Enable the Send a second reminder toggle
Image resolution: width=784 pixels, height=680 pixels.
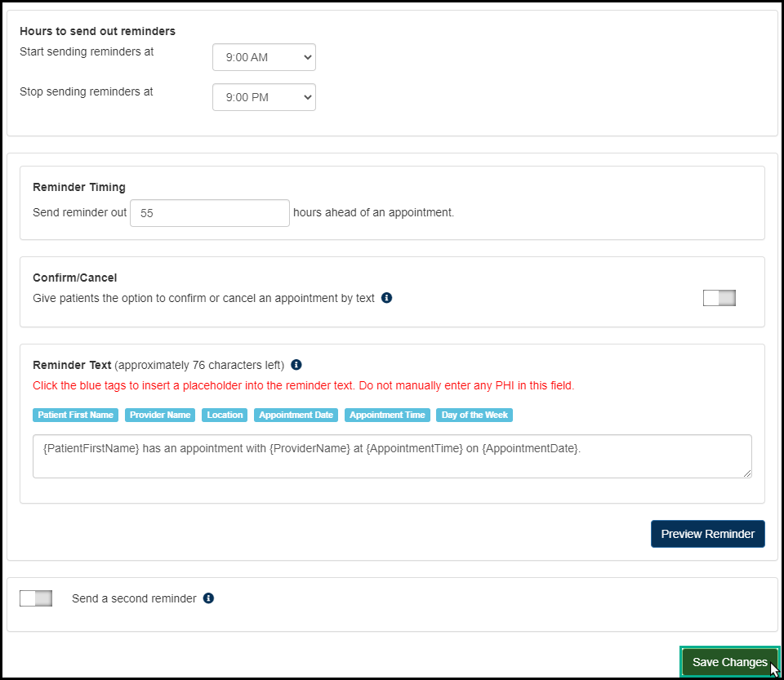[x=36, y=598]
